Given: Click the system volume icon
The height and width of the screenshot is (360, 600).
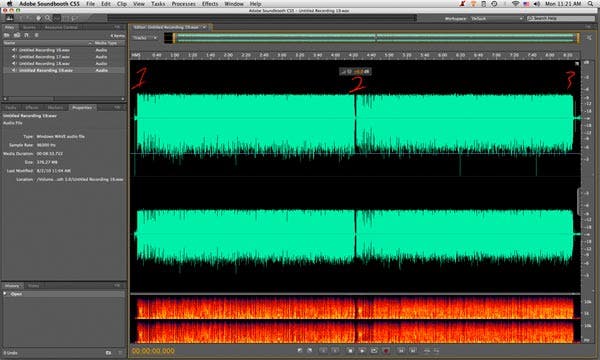Looking at the screenshot, I should coord(536,3).
